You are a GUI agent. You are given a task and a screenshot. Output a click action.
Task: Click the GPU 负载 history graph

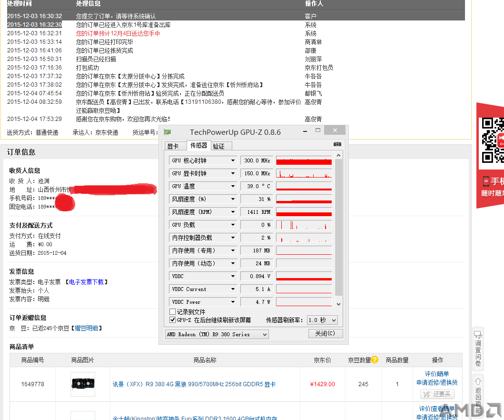pyautogui.click(x=304, y=225)
